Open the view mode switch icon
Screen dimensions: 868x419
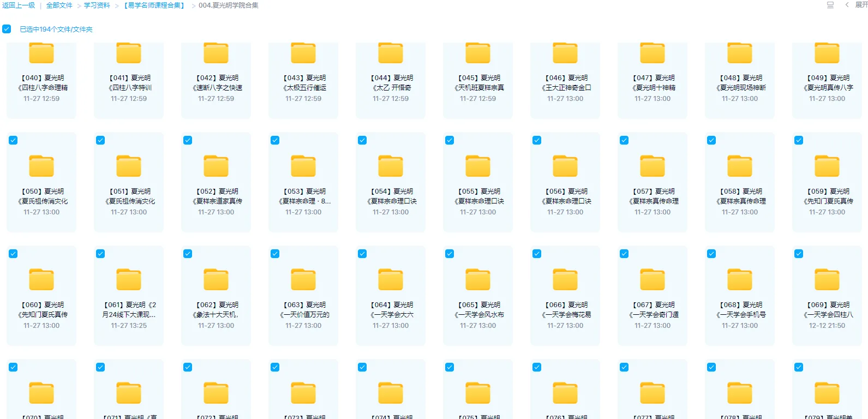(830, 5)
